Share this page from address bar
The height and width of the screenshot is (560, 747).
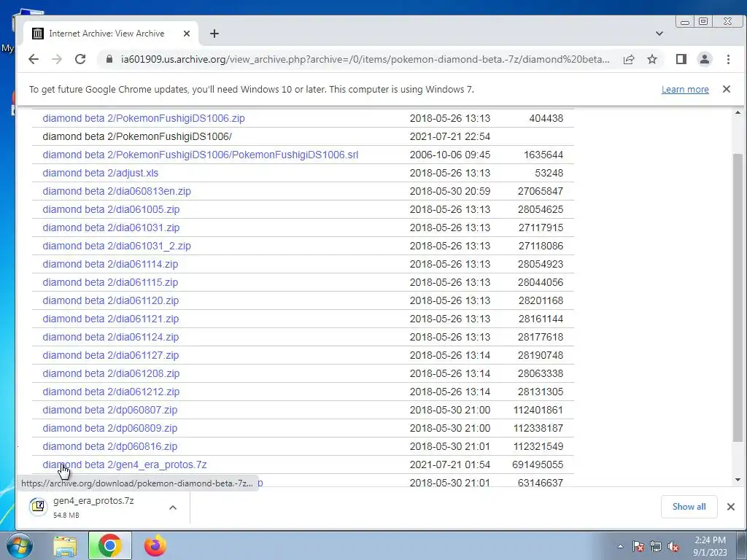[x=629, y=59]
